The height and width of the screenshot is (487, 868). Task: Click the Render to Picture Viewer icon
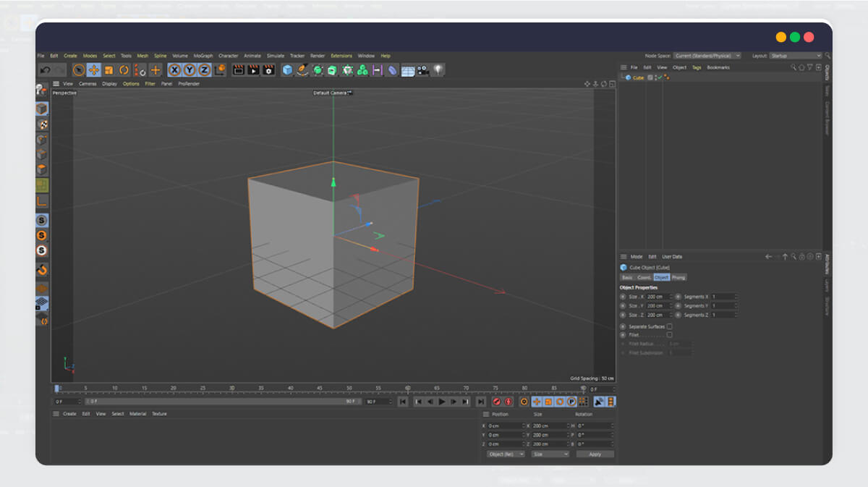[x=254, y=69]
